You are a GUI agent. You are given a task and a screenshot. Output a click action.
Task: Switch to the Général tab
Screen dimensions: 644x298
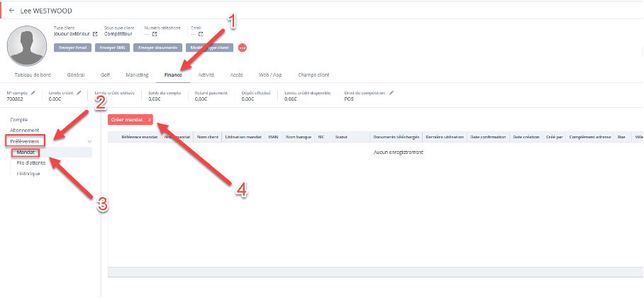(x=76, y=74)
